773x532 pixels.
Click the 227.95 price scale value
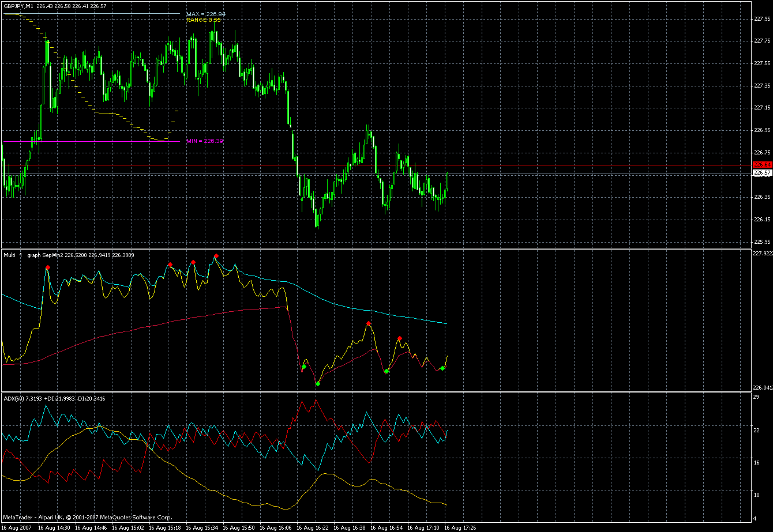[x=761, y=19]
